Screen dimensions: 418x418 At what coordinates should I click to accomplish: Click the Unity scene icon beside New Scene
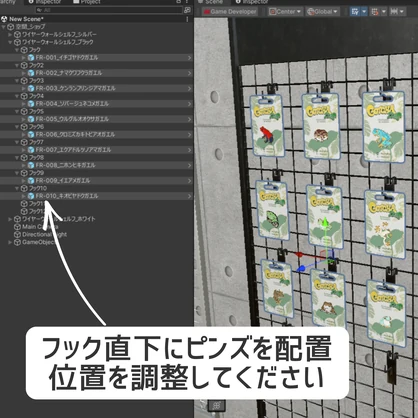[x=4, y=19]
